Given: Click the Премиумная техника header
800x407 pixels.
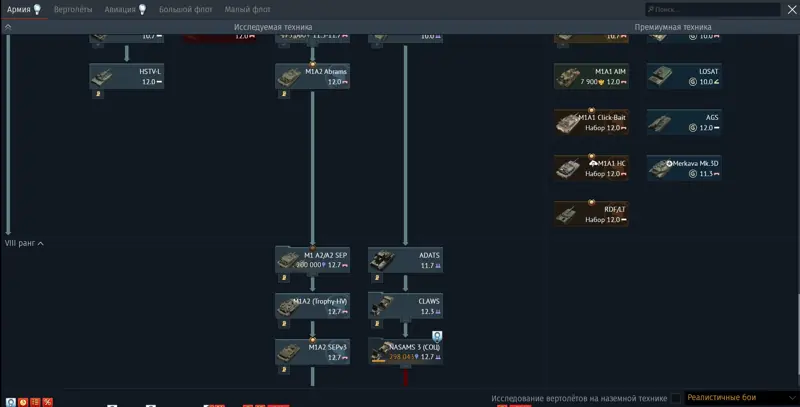Looking at the screenshot, I should click(x=672, y=27).
